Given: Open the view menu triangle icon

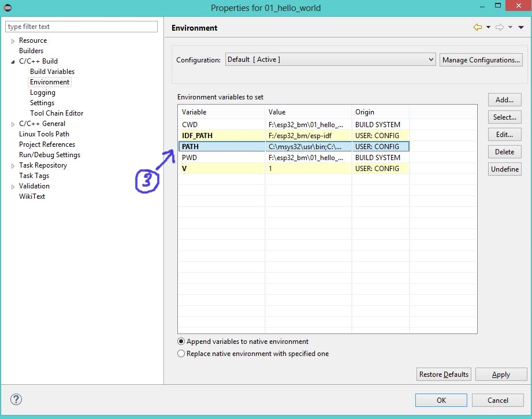Looking at the screenshot, I should [520, 27].
